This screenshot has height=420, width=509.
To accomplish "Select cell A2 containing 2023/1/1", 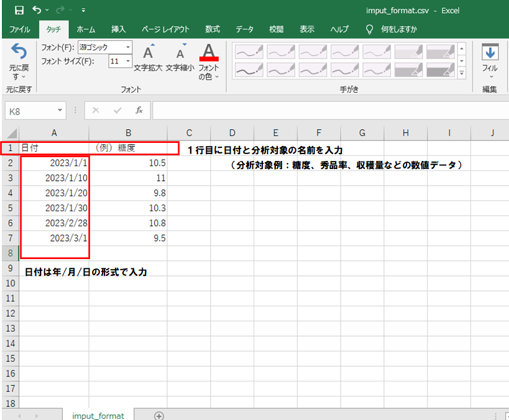I will 55,163.
